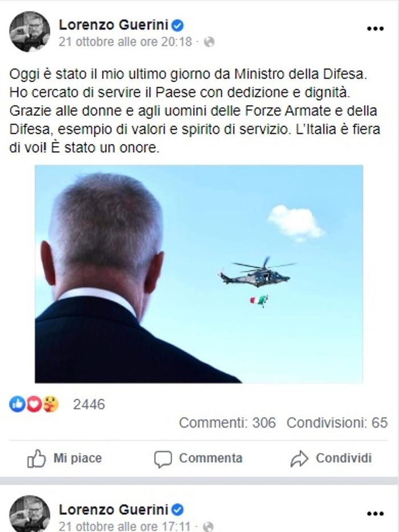This screenshot has height=532, width=399.
Task: Click the red heart reaction icon
Action: click(34, 404)
